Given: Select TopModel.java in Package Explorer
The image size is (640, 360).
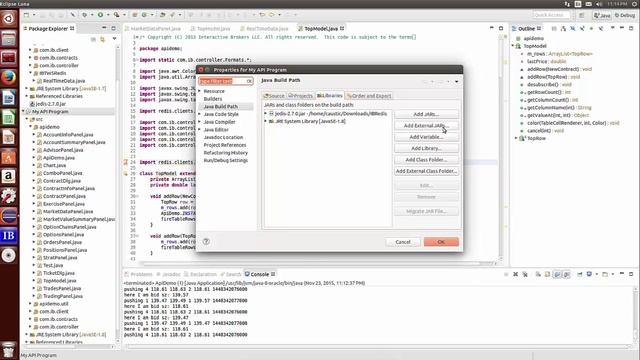Looking at the screenshot, I should pyautogui.click(x=60, y=281).
